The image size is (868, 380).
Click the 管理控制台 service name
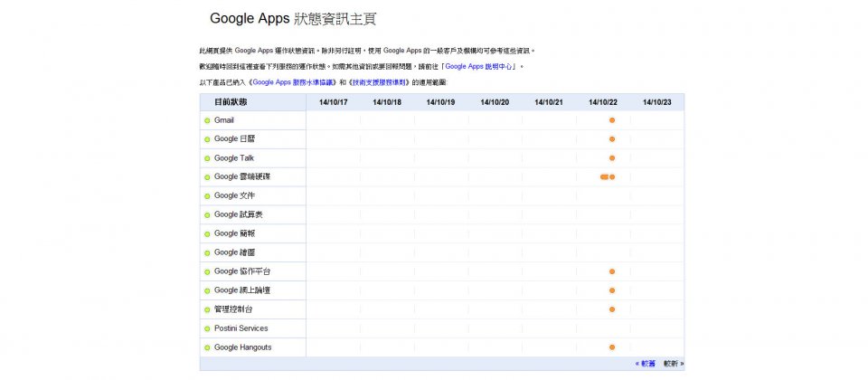pos(233,309)
